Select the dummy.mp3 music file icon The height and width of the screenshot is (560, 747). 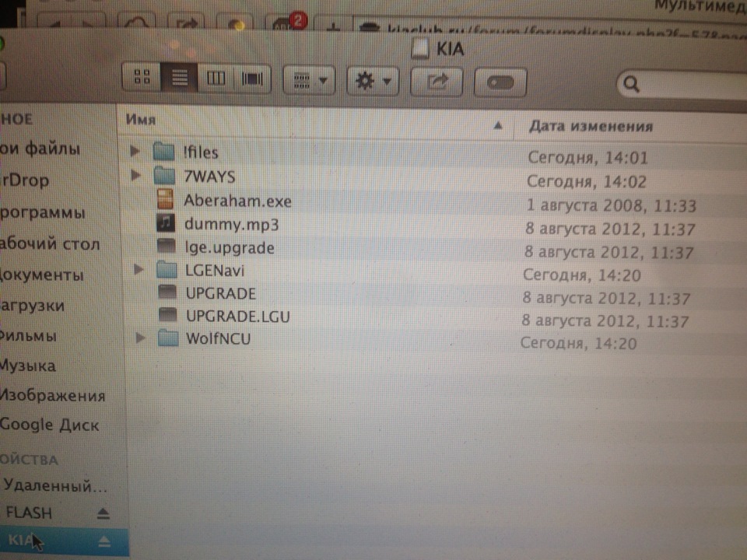(166, 222)
